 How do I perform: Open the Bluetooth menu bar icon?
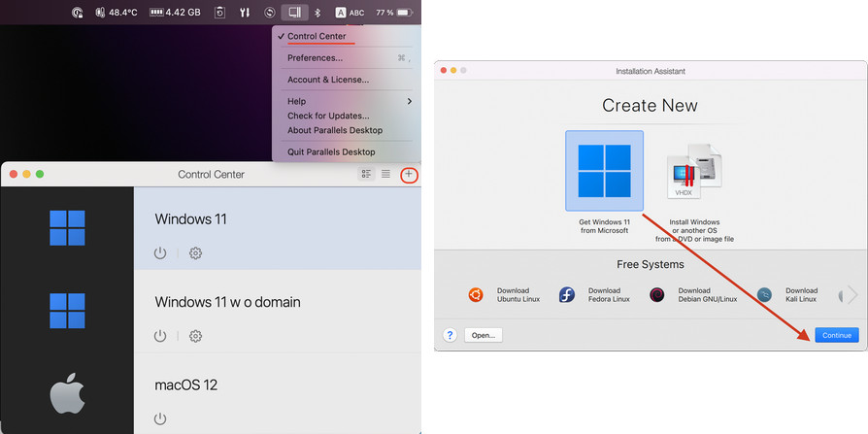pyautogui.click(x=317, y=13)
